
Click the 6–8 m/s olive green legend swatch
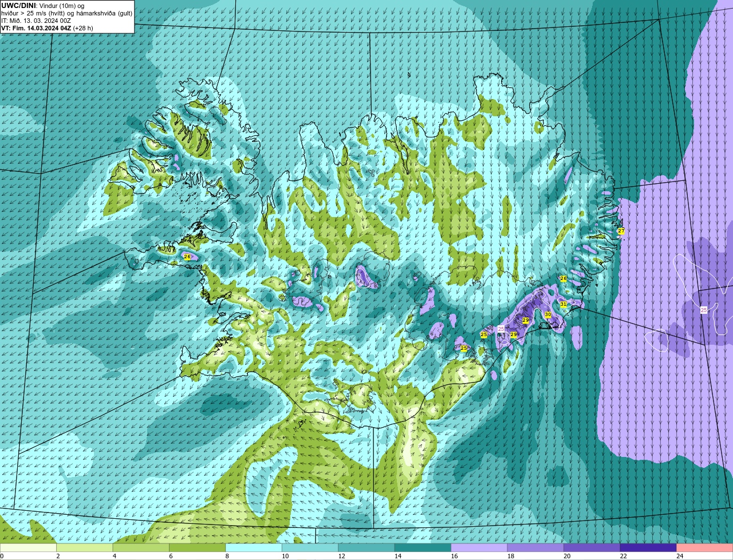point(198,547)
